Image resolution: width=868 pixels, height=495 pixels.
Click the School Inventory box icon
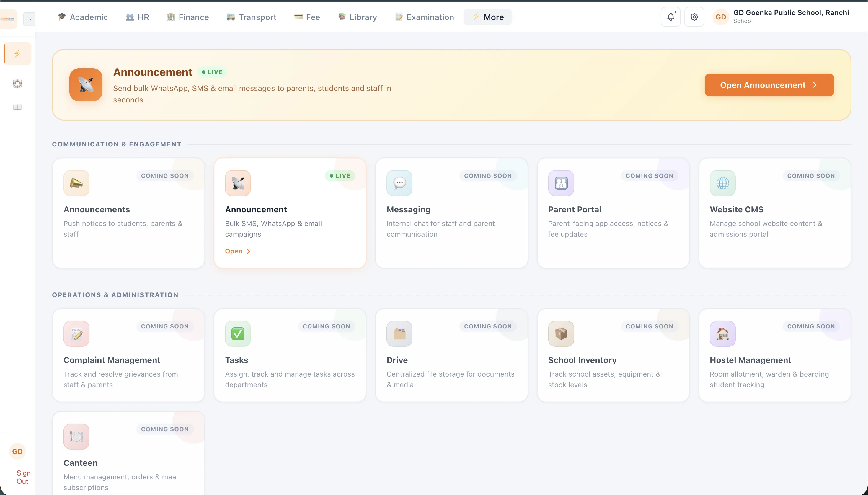click(x=561, y=334)
